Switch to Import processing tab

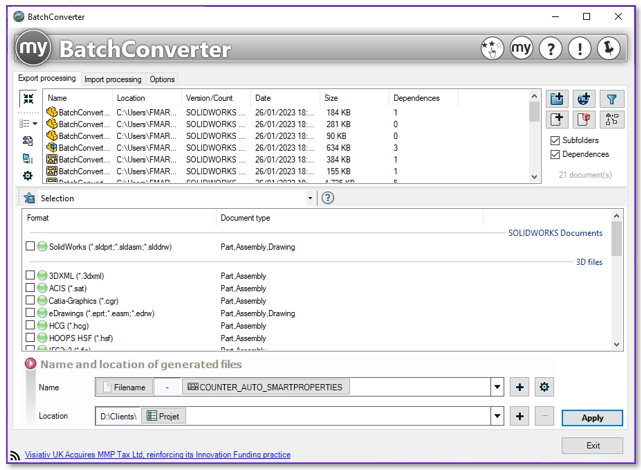pyautogui.click(x=113, y=79)
